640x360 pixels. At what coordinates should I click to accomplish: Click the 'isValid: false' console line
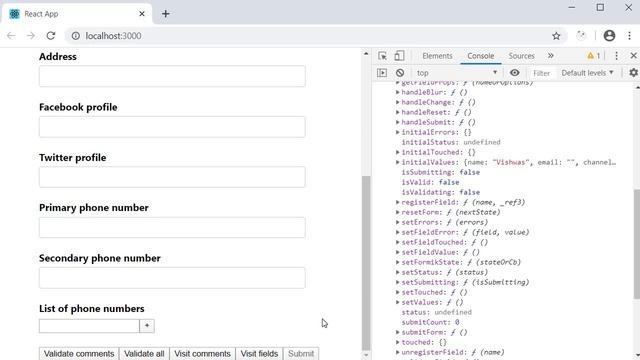(430, 182)
